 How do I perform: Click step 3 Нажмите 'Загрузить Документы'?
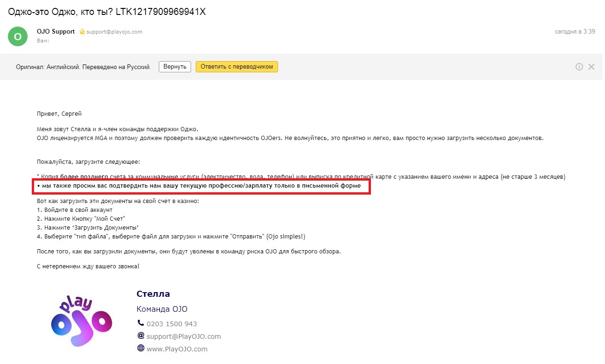[x=88, y=227]
